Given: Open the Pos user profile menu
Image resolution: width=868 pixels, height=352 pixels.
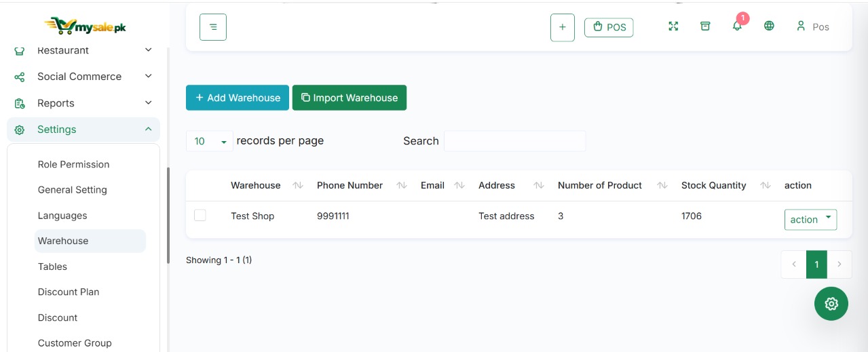Looking at the screenshot, I should click(x=812, y=26).
